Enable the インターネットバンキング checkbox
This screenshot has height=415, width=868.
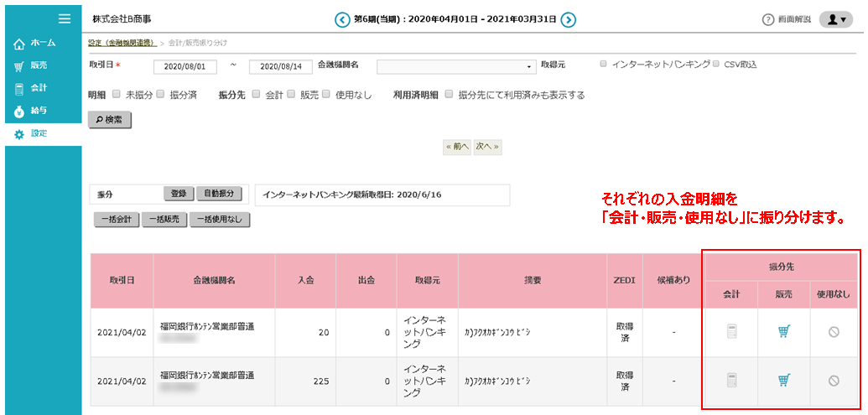[604, 64]
